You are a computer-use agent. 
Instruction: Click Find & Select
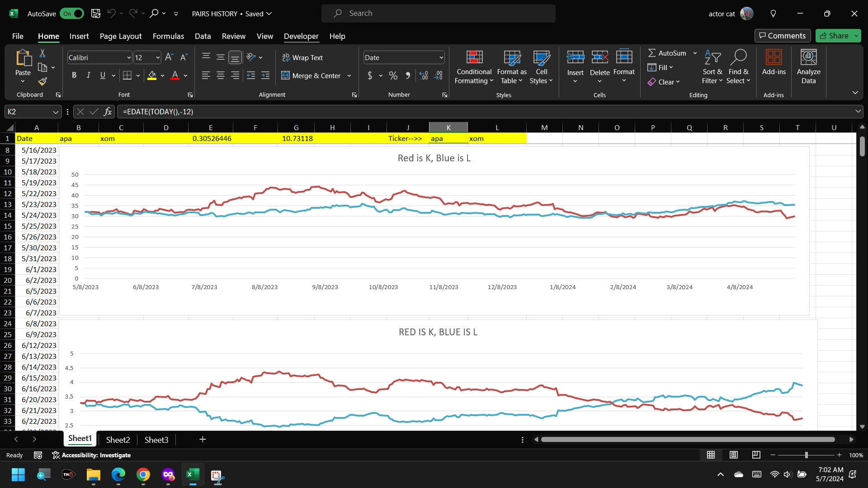pyautogui.click(x=738, y=67)
